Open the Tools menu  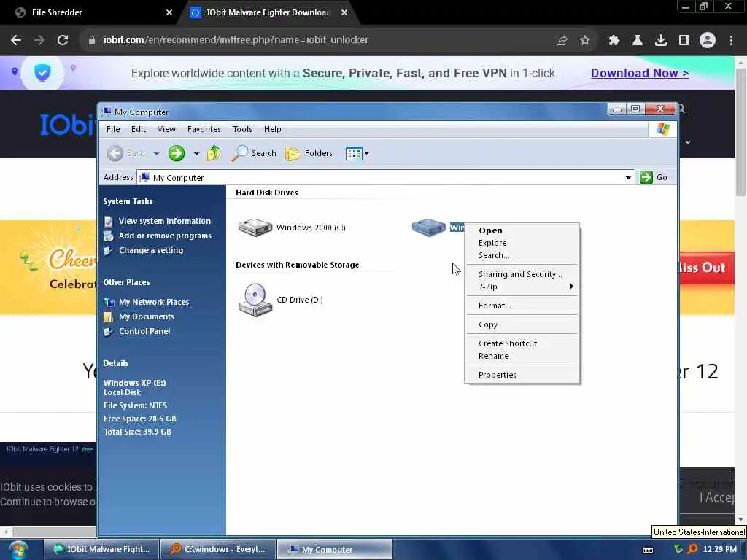(242, 129)
